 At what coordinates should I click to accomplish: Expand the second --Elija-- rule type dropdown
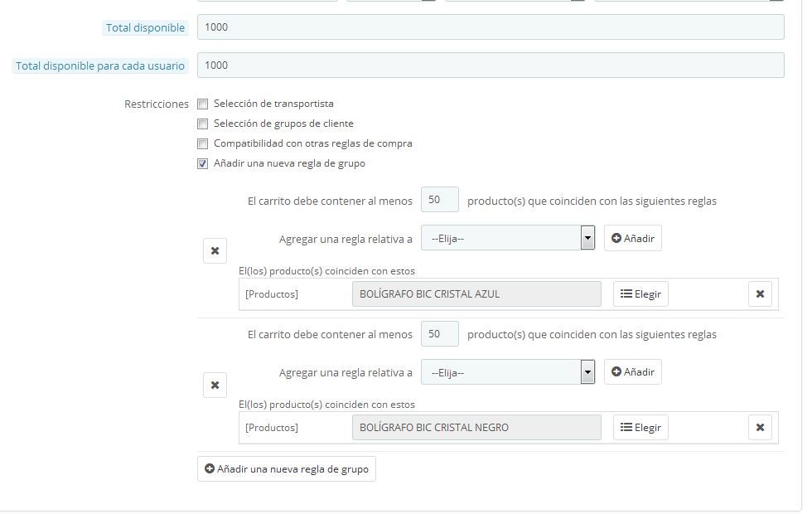[507, 372]
